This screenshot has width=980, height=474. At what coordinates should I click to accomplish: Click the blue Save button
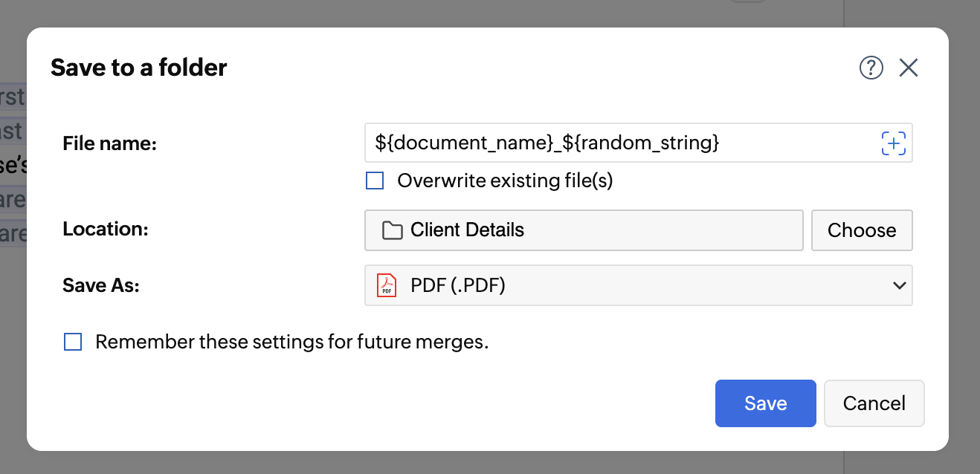point(765,403)
